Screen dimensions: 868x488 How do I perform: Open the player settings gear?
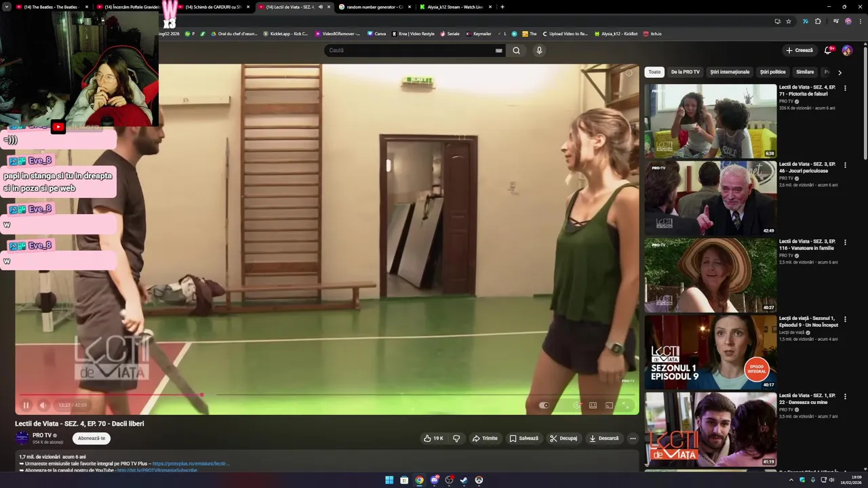[x=576, y=405]
